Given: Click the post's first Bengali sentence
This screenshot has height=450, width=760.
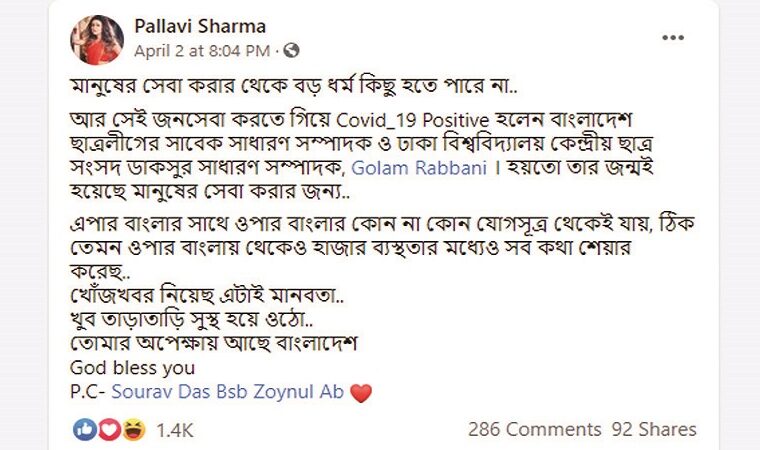Looking at the screenshot, I should (x=294, y=86).
